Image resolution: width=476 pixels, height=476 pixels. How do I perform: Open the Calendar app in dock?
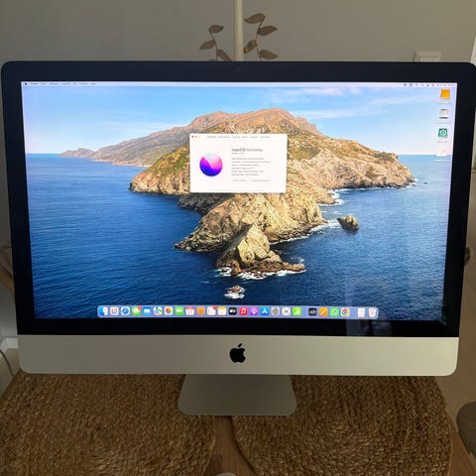click(189, 311)
